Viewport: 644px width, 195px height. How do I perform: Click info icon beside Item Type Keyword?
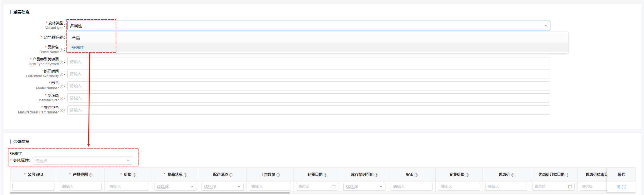click(61, 62)
